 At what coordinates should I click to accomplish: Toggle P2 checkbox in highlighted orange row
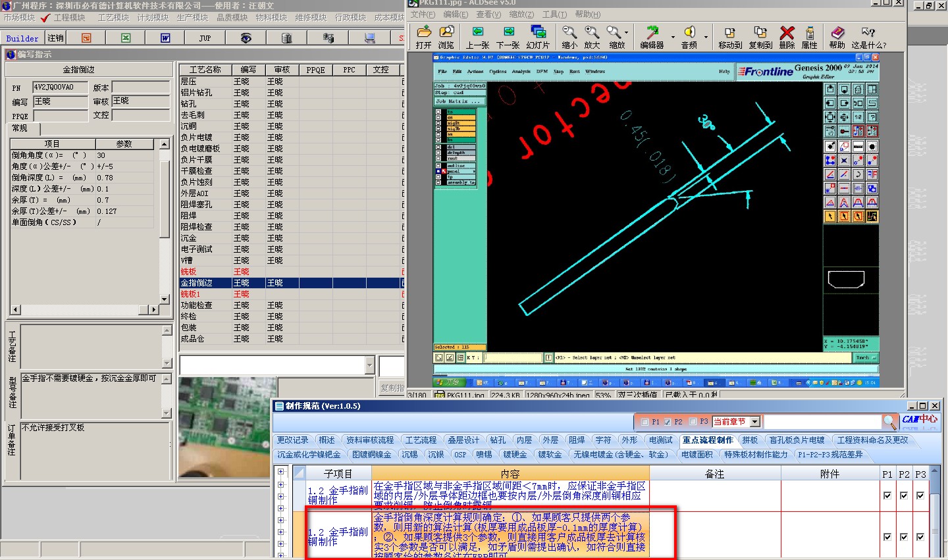tap(903, 537)
